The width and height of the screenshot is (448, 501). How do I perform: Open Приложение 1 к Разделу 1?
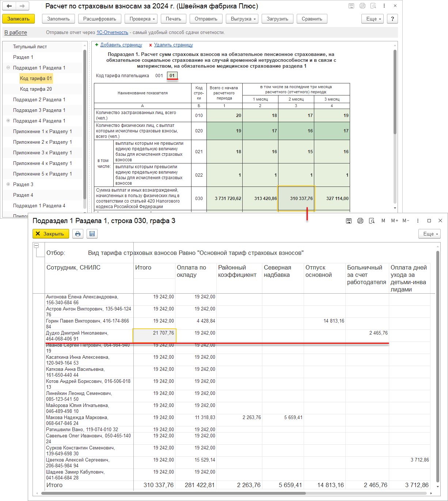[x=42, y=131]
